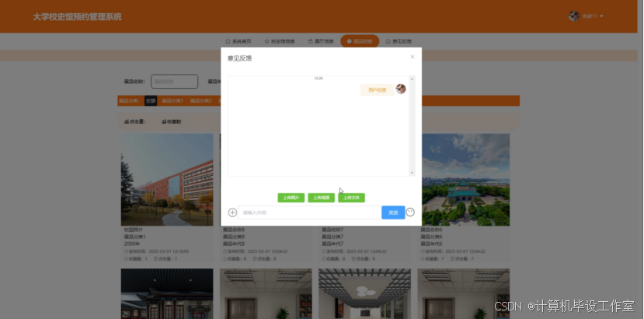Open the bottom-left Chinese pavilion thumbnail
This screenshot has width=644, height=319.
[167, 294]
